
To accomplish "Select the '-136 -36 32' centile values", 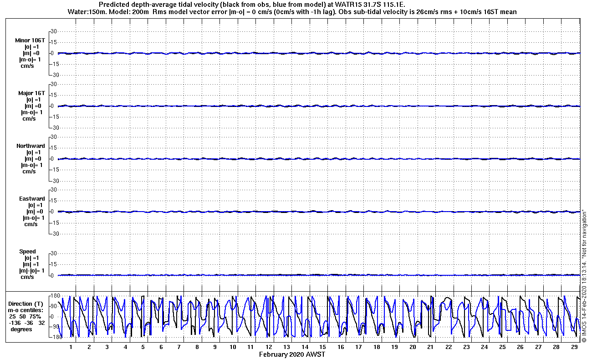I will [x=27, y=323].
